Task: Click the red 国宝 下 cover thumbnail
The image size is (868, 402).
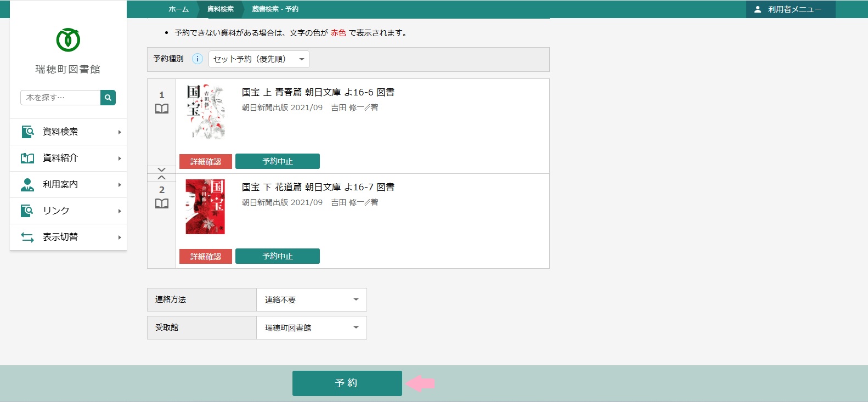Action: [x=205, y=207]
